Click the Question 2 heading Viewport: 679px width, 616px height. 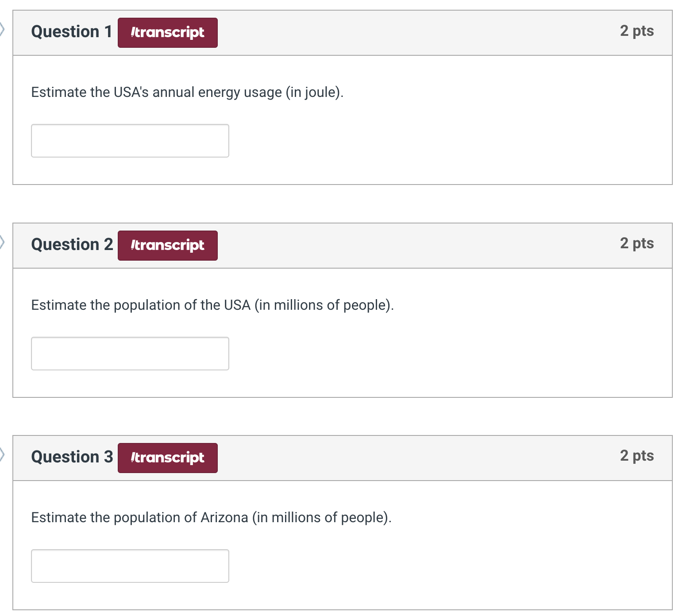72,245
